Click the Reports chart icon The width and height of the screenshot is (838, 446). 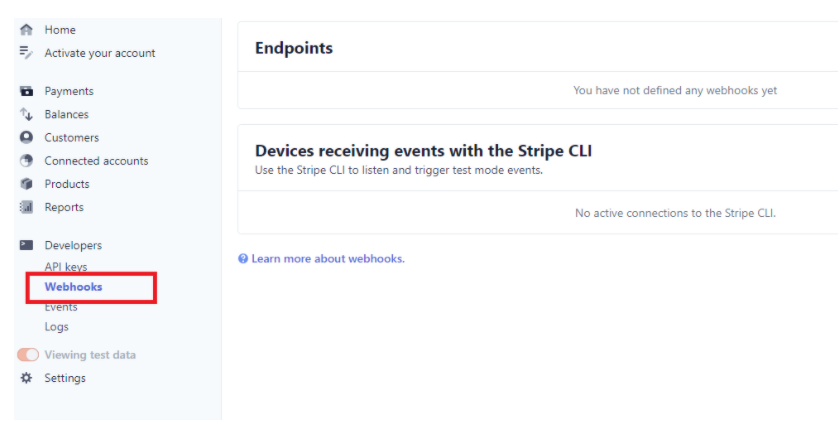(26, 207)
